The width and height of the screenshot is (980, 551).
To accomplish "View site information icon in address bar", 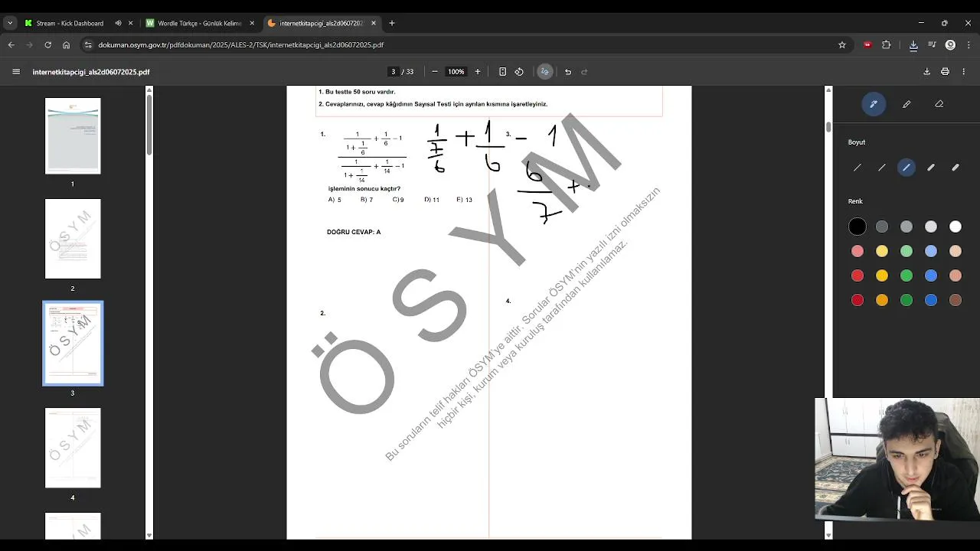I will pyautogui.click(x=89, y=45).
